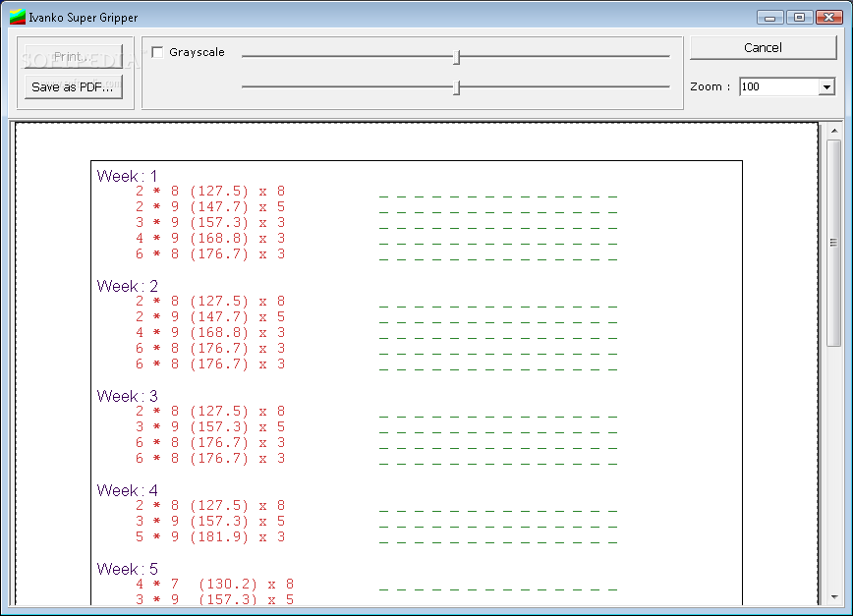Click Week 3 row '3 * 9 (157.3) x 5'

(210, 426)
